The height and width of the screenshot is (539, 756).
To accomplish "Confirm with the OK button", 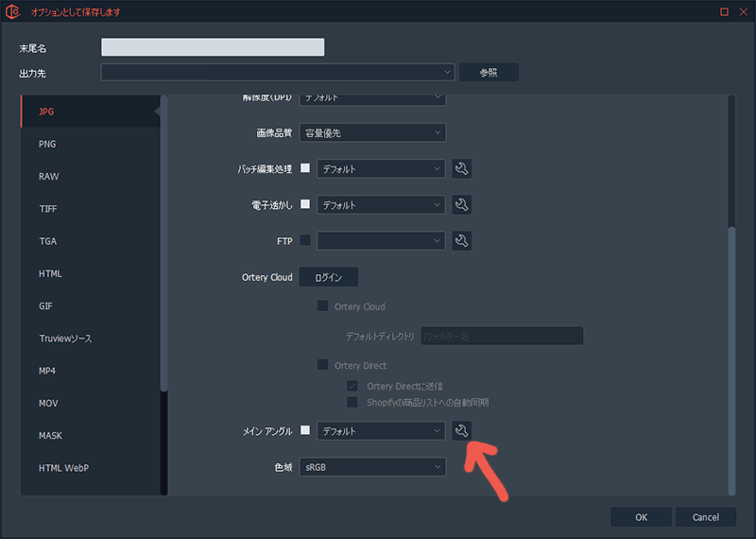I will [641, 517].
